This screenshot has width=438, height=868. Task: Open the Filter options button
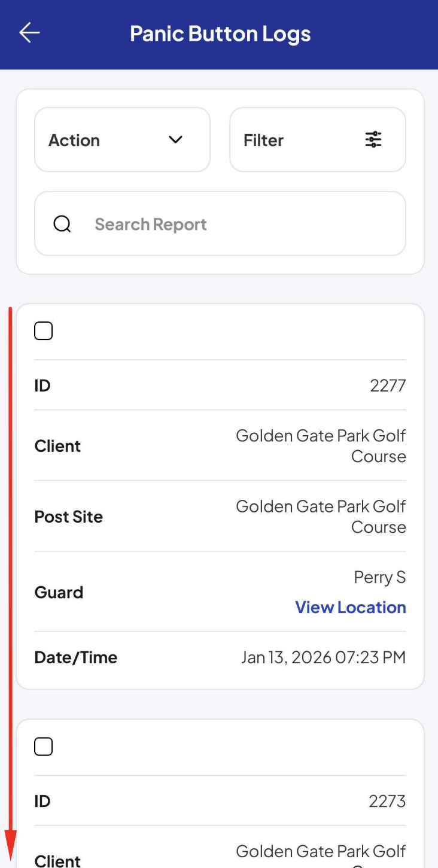tap(318, 139)
